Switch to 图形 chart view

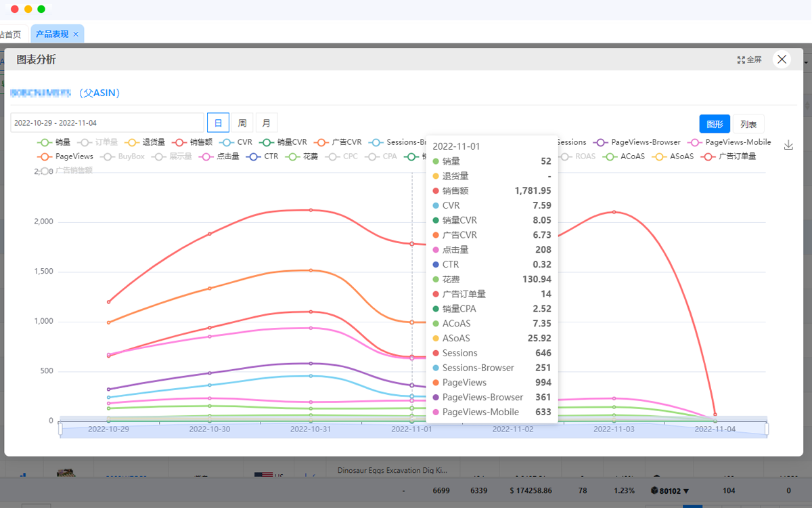point(715,124)
